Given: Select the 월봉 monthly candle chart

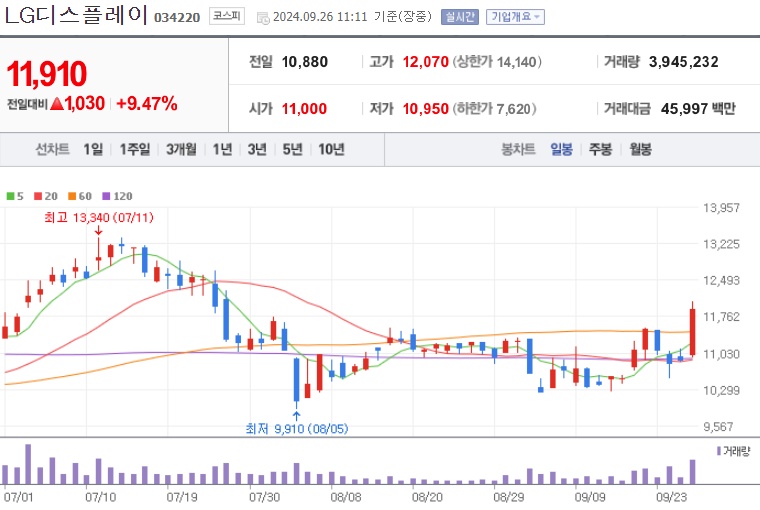Looking at the screenshot, I should click(x=640, y=149).
